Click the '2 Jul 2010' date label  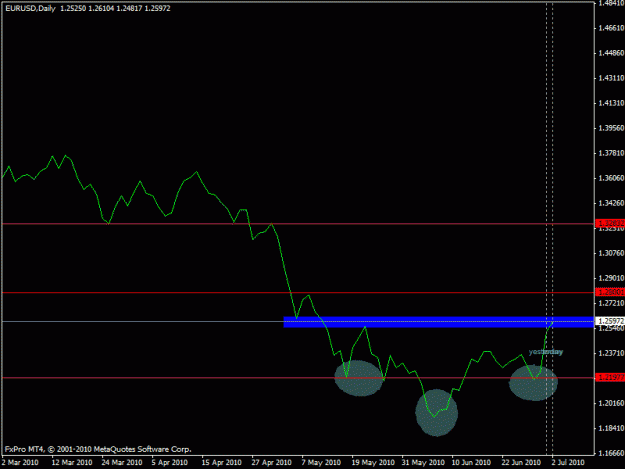tap(568, 462)
